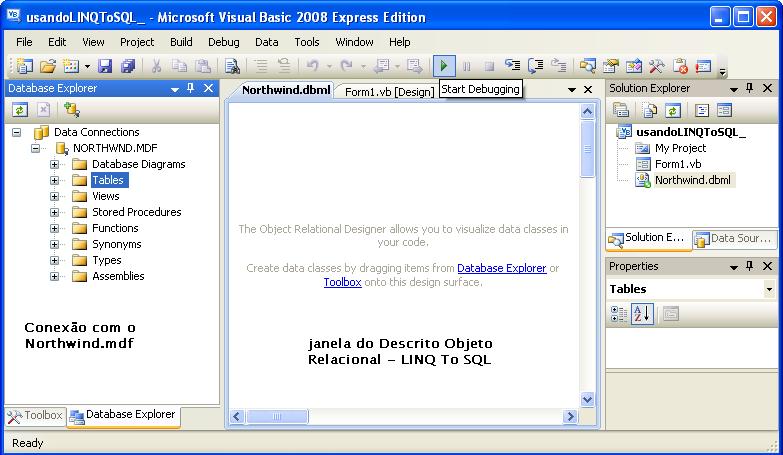Click the designer scroll down arrow
The height and width of the screenshot is (455, 783).
click(x=588, y=400)
